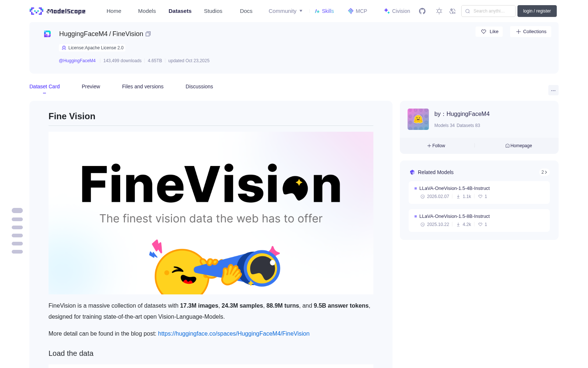Open the GitHub icon link
Viewport: 588px width, 368px height.
422,11
